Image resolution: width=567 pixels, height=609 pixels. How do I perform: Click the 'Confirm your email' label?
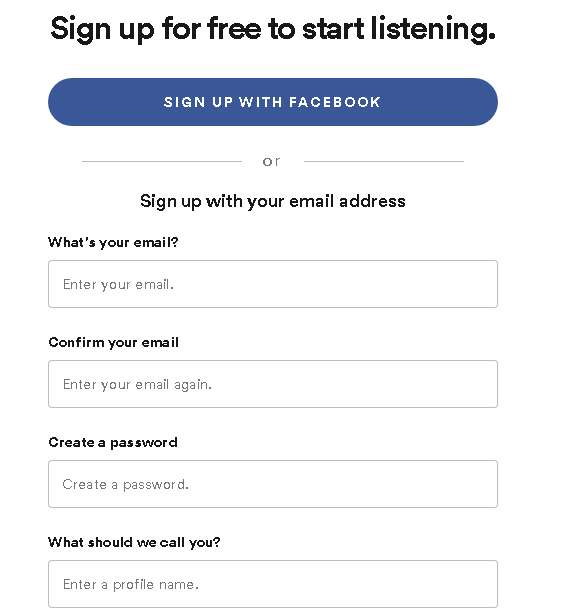point(113,342)
